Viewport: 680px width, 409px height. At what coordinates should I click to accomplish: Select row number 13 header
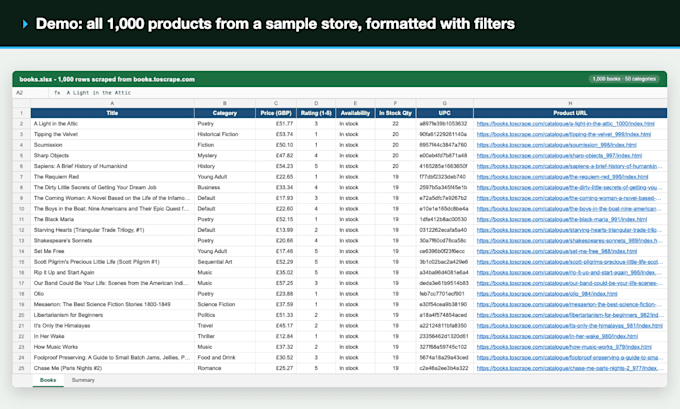click(21, 241)
